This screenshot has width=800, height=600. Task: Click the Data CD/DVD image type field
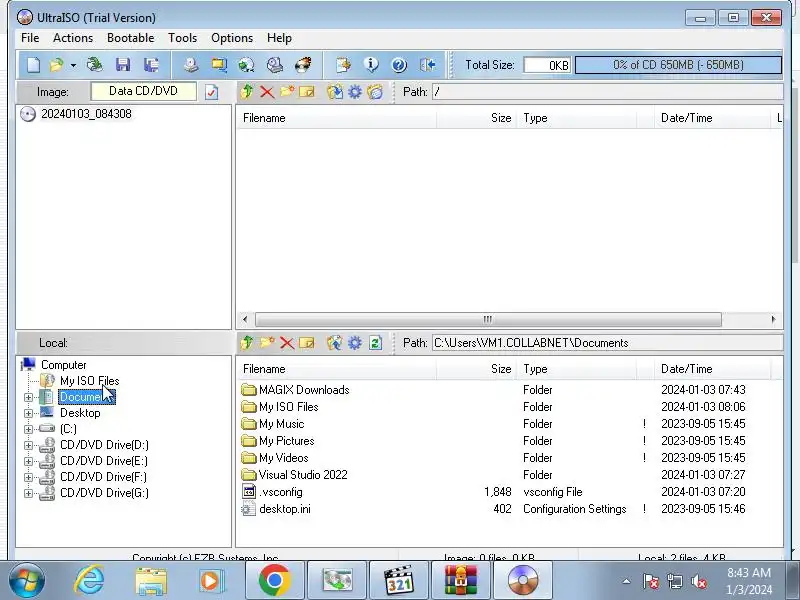pyautogui.click(x=143, y=91)
